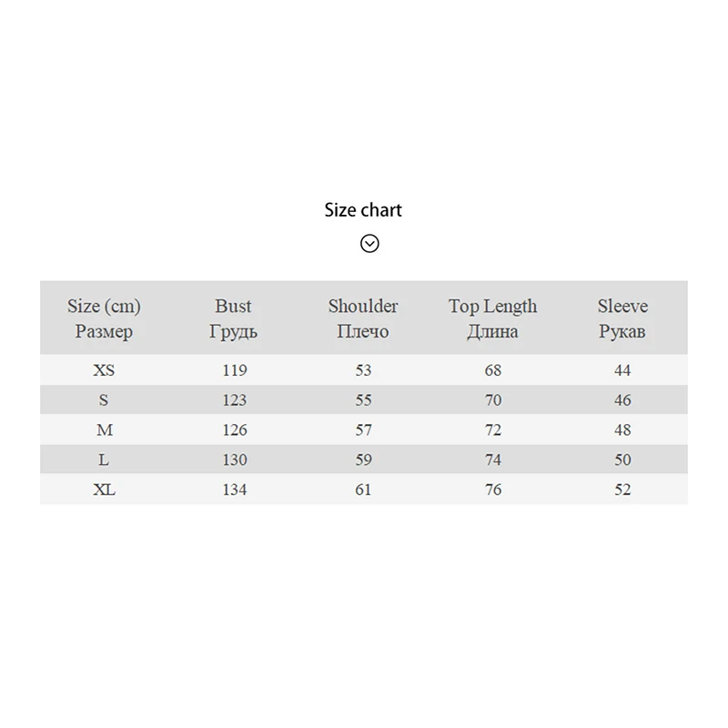Image resolution: width=728 pixels, height=728 pixels.
Task: Pick the L size row label
Action: 104,460
